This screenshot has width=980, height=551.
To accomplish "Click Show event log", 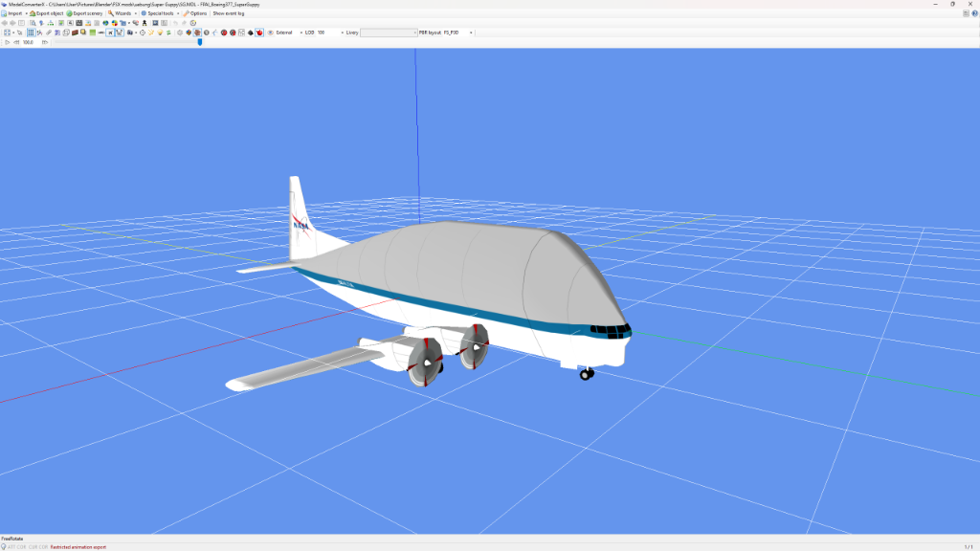I will pyautogui.click(x=228, y=13).
